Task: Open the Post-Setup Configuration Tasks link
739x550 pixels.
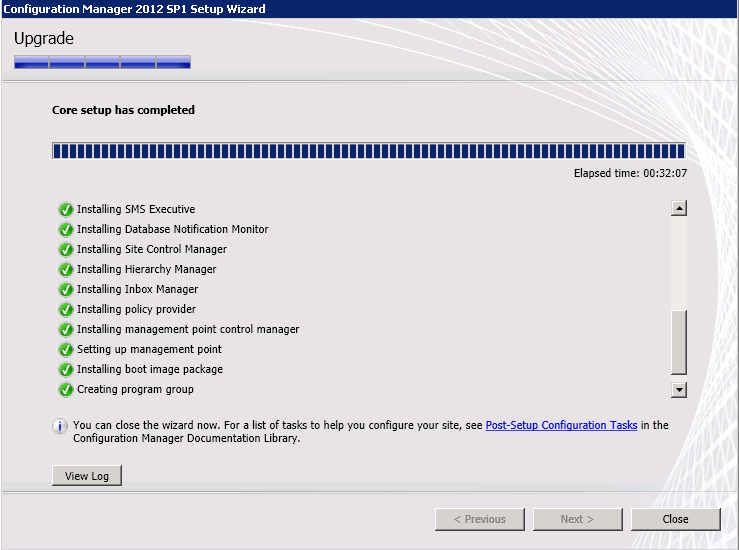Action: (x=561, y=425)
